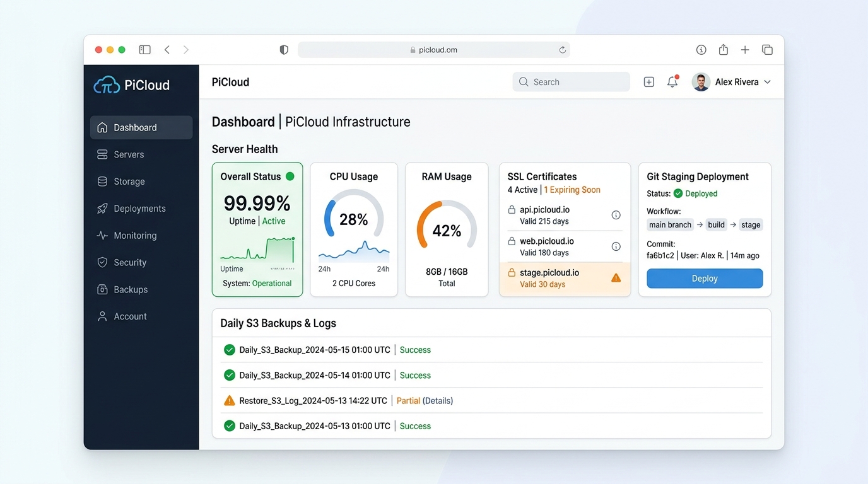Click the "stage" workflow chip
This screenshot has height=484, width=868.
point(751,225)
